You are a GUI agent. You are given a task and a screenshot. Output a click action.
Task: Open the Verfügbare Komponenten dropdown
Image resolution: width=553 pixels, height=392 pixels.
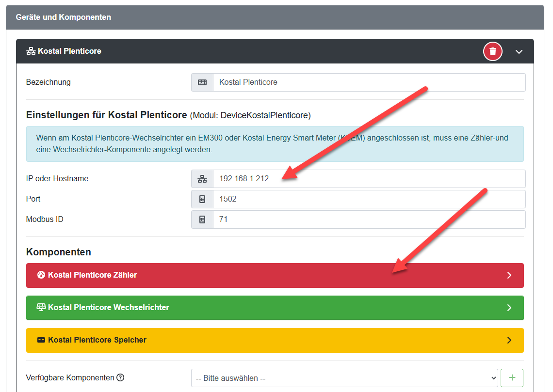(x=344, y=378)
